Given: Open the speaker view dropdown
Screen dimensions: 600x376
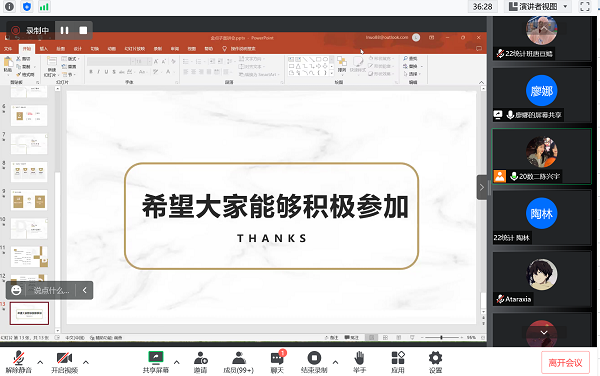Looking at the screenshot, I should [x=539, y=7].
